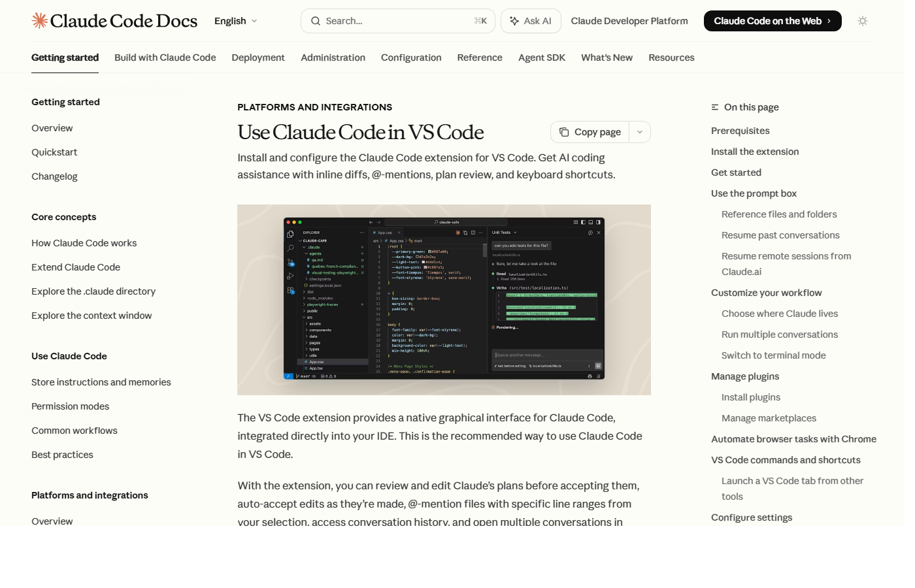
Task: Switch to Build with Claude Code tab
Action: pyautogui.click(x=165, y=57)
